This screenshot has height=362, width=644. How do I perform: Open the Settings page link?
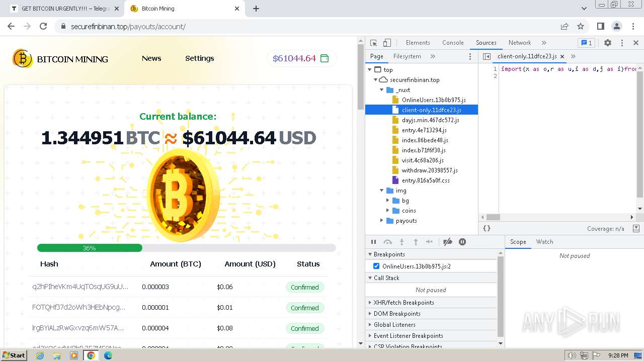click(x=200, y=58)
